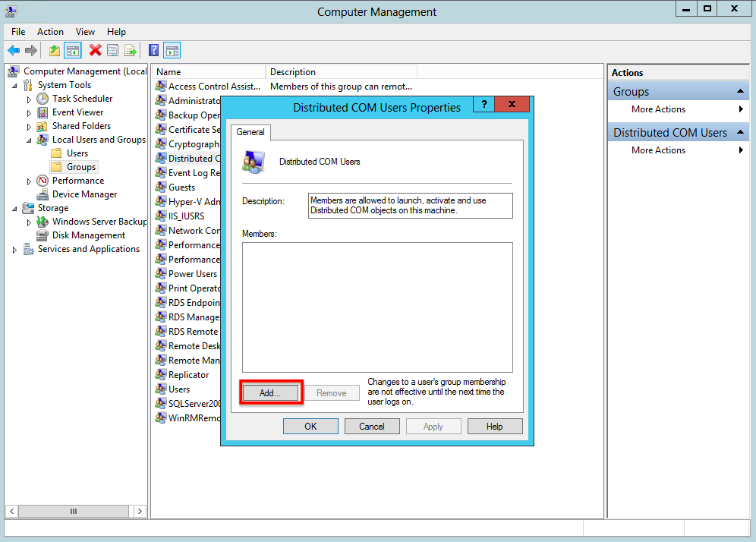Click the tree pane's right scroll arrow
The image size is (756, 542).
140,511
